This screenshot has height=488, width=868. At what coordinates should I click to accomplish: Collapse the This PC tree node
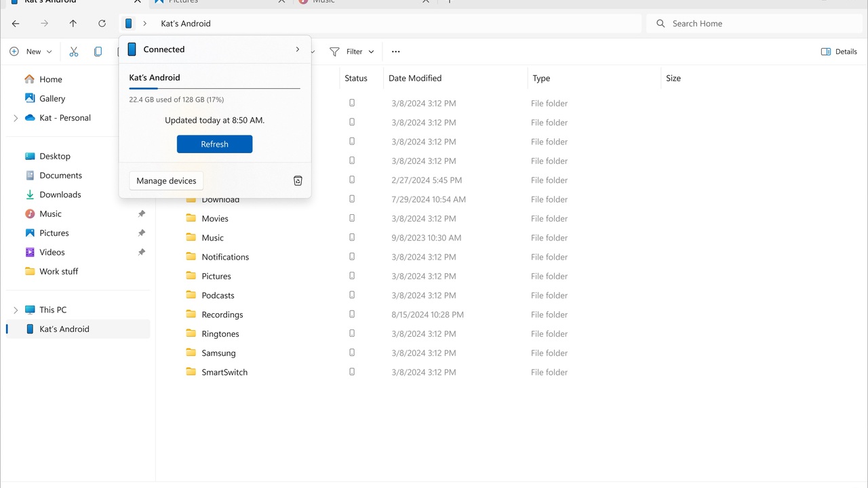(x=15, y=309)
